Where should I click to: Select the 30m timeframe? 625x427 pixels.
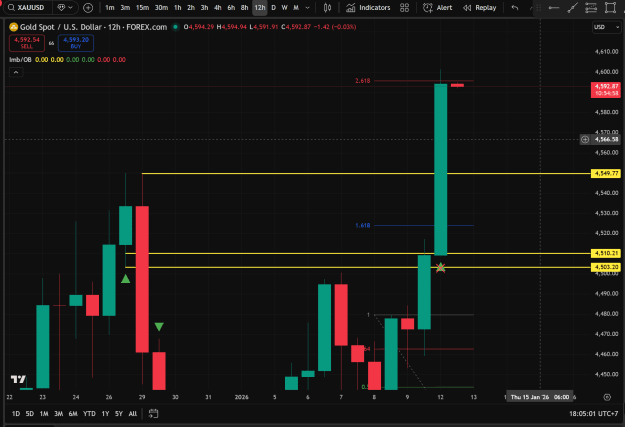[161, 8]
